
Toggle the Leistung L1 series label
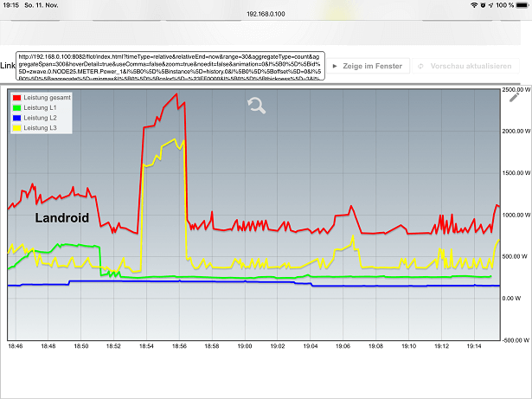[40, 107]
